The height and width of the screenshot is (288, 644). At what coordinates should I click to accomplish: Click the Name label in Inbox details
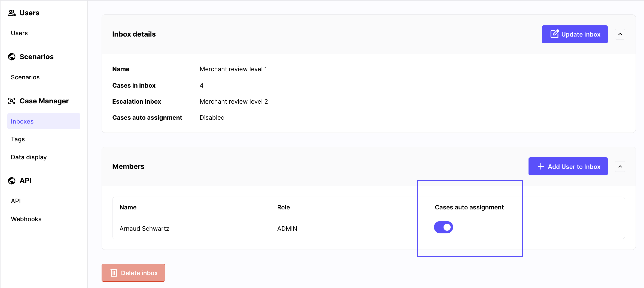click(121, 69)
